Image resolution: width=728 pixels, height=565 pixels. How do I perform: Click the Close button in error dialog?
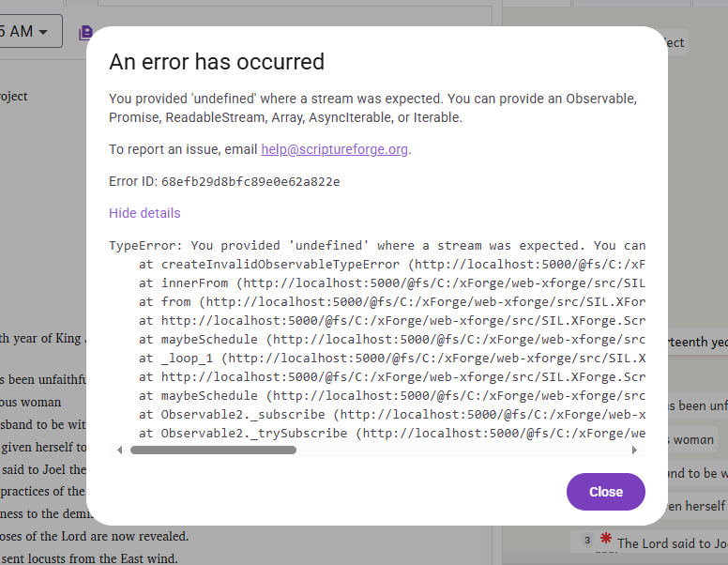point(605,492)
